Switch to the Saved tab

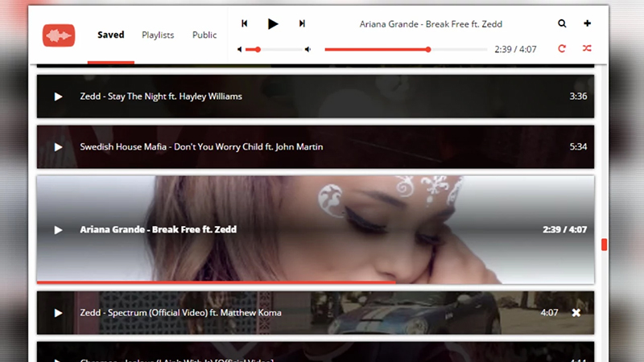111,35
